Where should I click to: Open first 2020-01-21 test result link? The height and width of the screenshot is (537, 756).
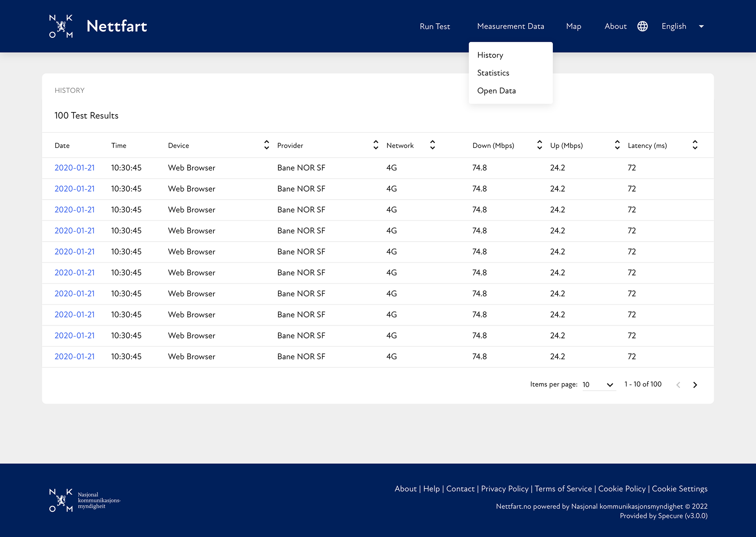click(74, 168)
